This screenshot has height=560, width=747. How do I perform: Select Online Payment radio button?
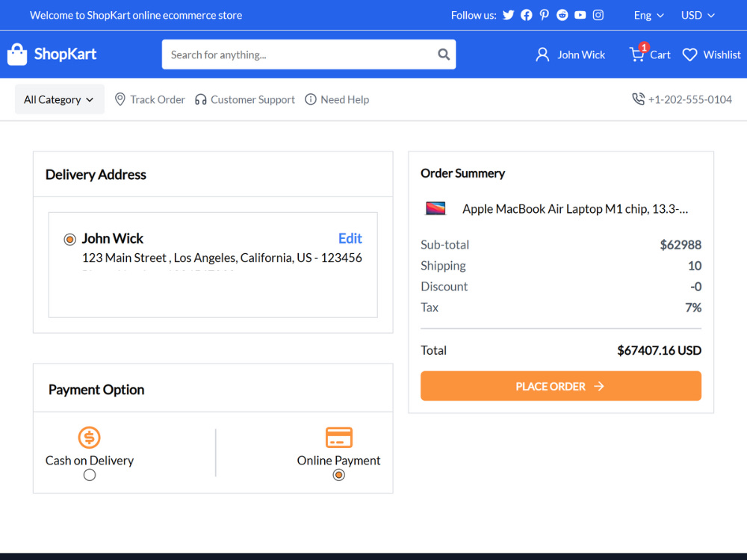pyautogui.click(x=338, y=475)
